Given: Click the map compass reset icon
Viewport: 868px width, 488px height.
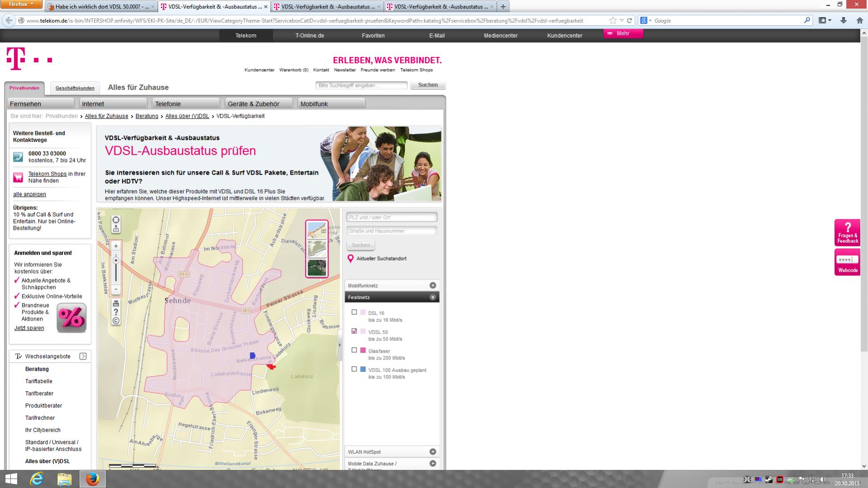Looking at the screenshot, I should (116, 220).
